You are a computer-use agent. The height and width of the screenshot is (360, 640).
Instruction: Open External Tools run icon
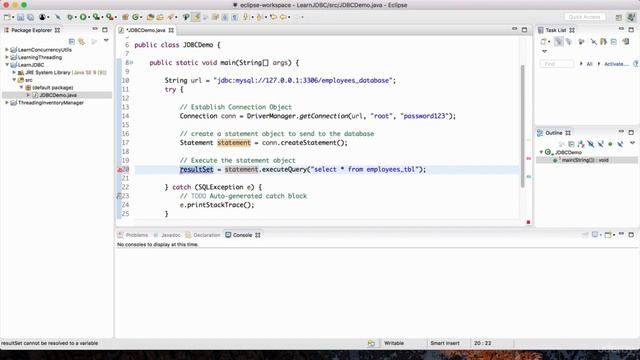[109, 17]
